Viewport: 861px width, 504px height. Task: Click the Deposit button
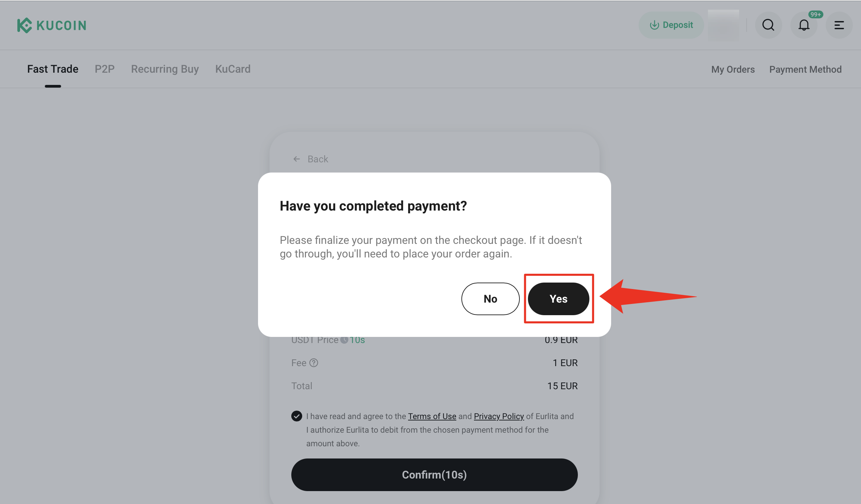point(671,25)
